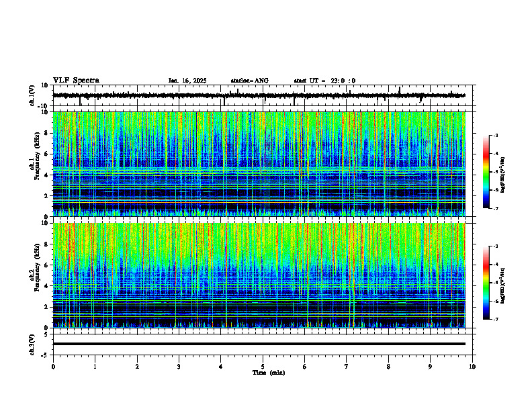Click the "-3" label on ch.1 colorbar
532x411 pixels.
[x=496, y=135]
